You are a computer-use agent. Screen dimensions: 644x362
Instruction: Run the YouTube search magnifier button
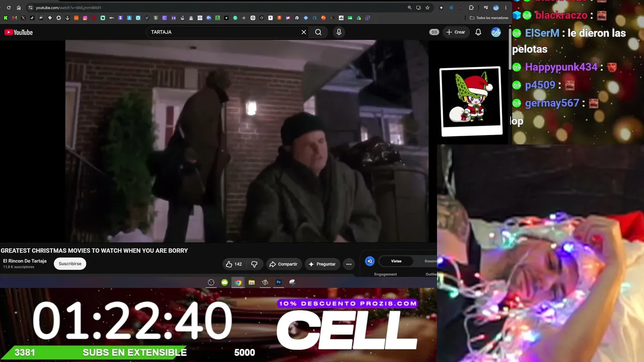[318, 32]
